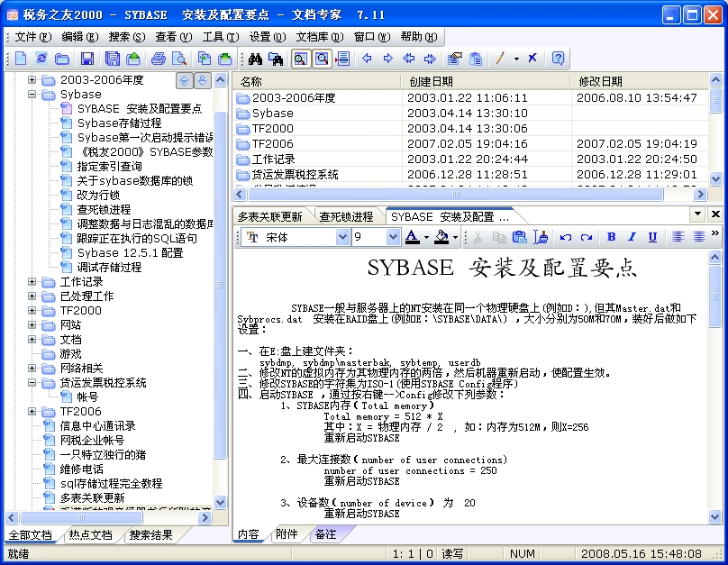Undo the last edit
The height and width of the screenshot is (565, 728).
tap(566, 237)
